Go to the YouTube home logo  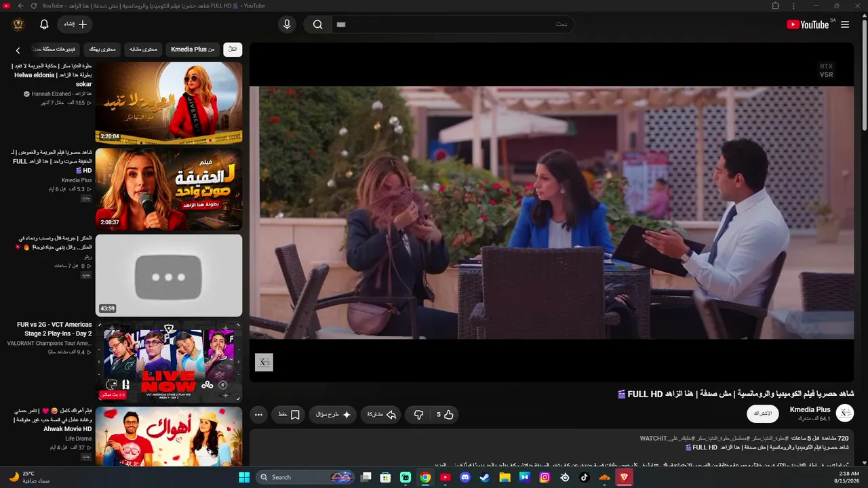[807, 24]
